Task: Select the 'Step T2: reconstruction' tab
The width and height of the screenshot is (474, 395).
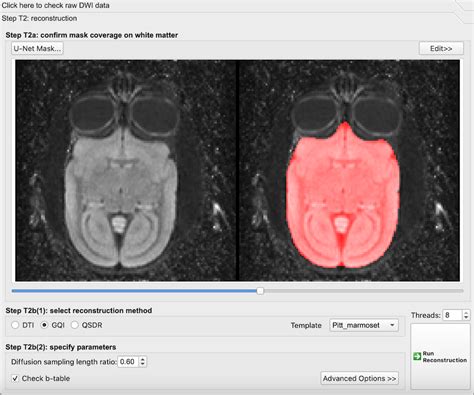Action: [39, 18]
